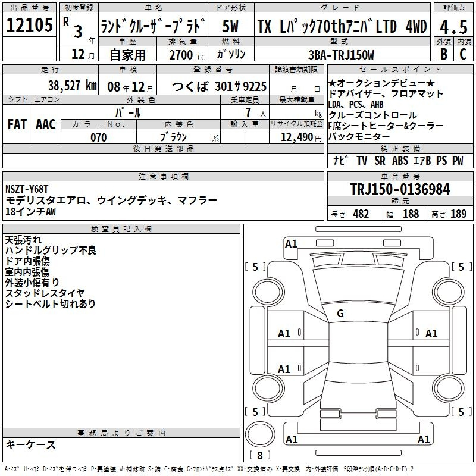476x476 pixels.
Task: Click the inspector note ドア内張傷
Action: tap(27, 261)
